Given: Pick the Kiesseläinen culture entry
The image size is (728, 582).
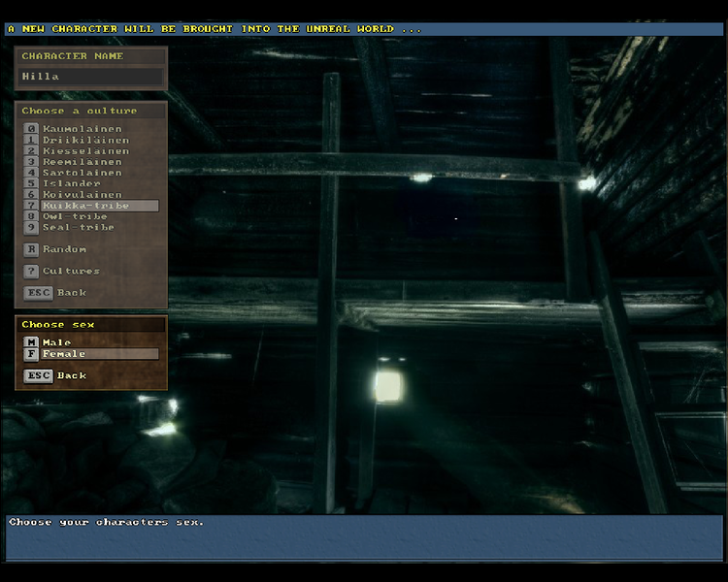Looking at the screenshot, I should (85, 151).
